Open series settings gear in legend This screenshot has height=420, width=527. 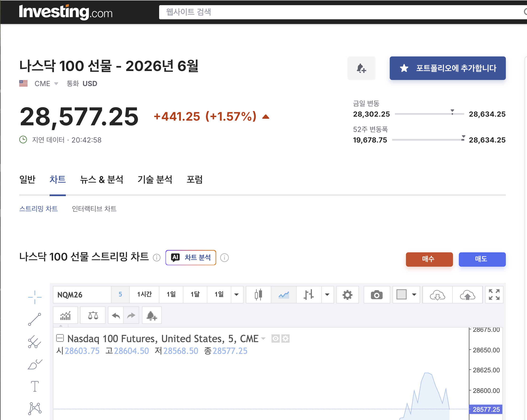(x=285, y=339)
